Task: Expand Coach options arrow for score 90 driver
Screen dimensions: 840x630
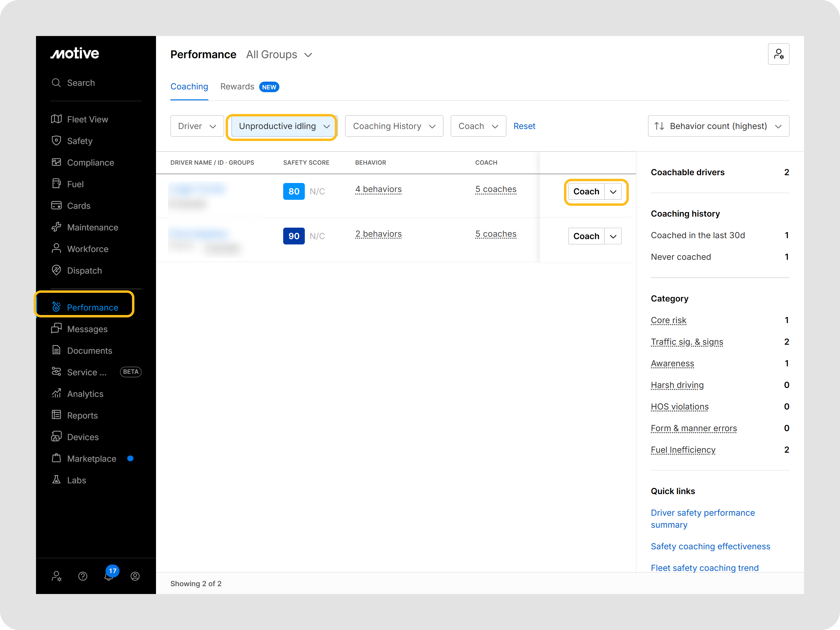Action: [x=613, y=236]
